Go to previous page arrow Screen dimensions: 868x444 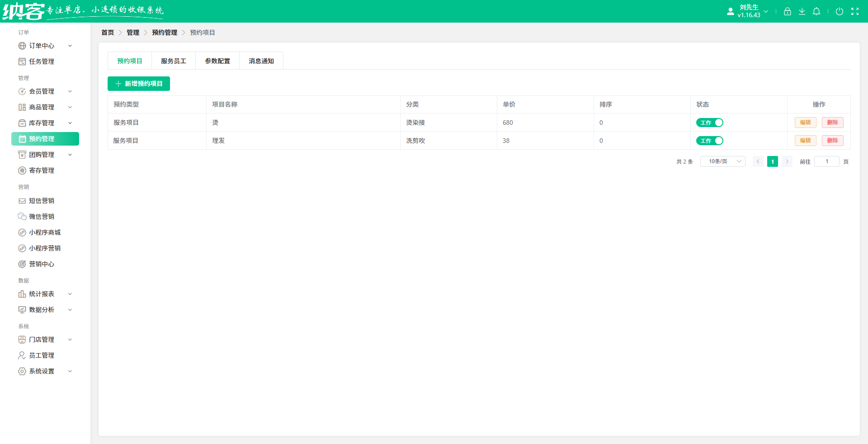coord(758,161)
